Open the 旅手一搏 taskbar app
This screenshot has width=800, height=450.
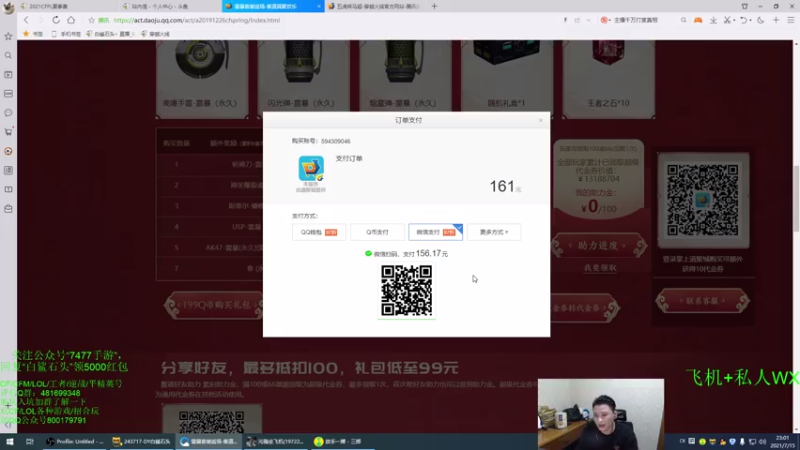point(343,441)
